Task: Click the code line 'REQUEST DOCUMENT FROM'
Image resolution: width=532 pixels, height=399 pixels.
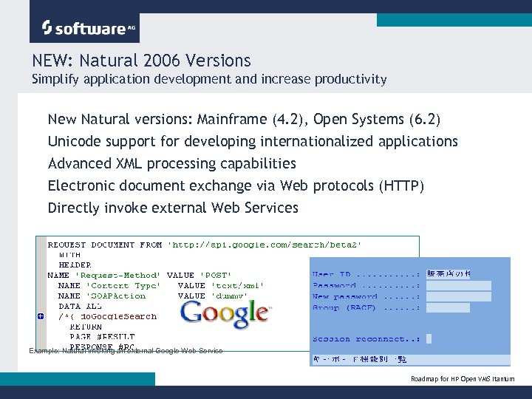Action: (x=105, y=245)
